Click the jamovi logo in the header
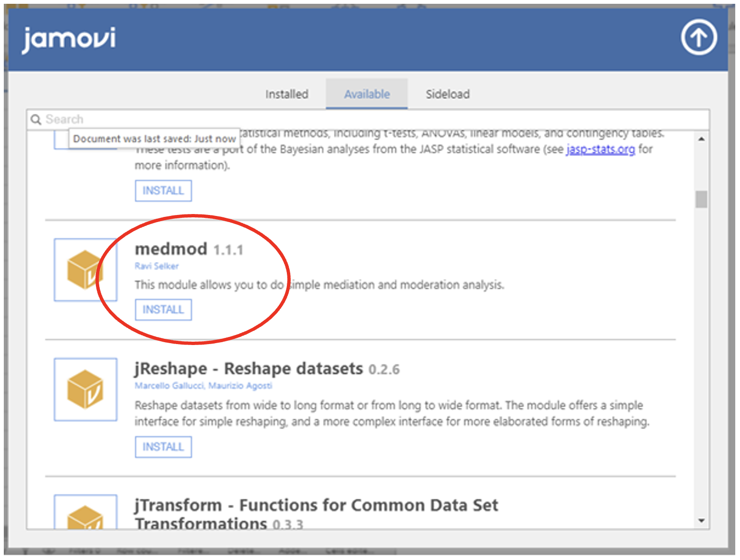Screen dimensions: 740x560 pos(69,39)
